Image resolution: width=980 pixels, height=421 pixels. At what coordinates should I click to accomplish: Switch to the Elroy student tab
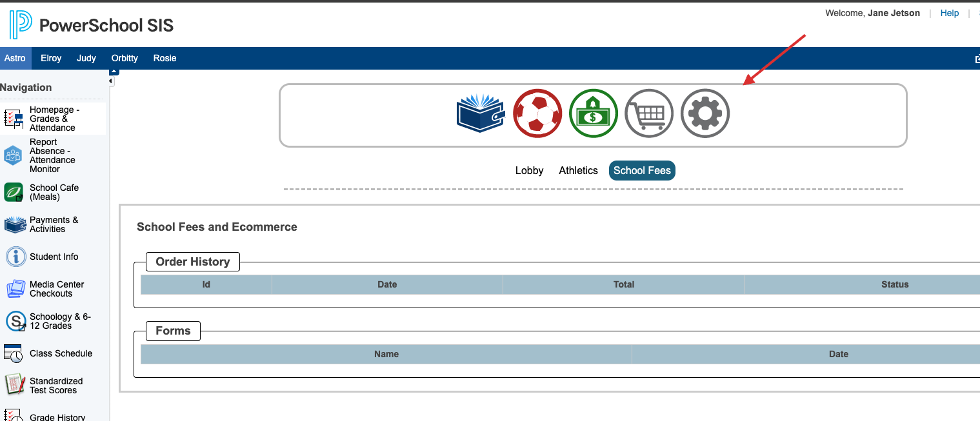[51, 58]
